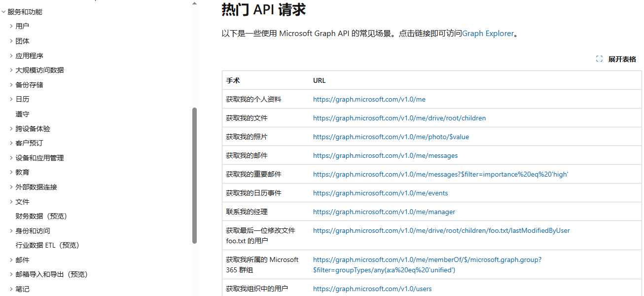Click the expand table icon

click(600, 58)
